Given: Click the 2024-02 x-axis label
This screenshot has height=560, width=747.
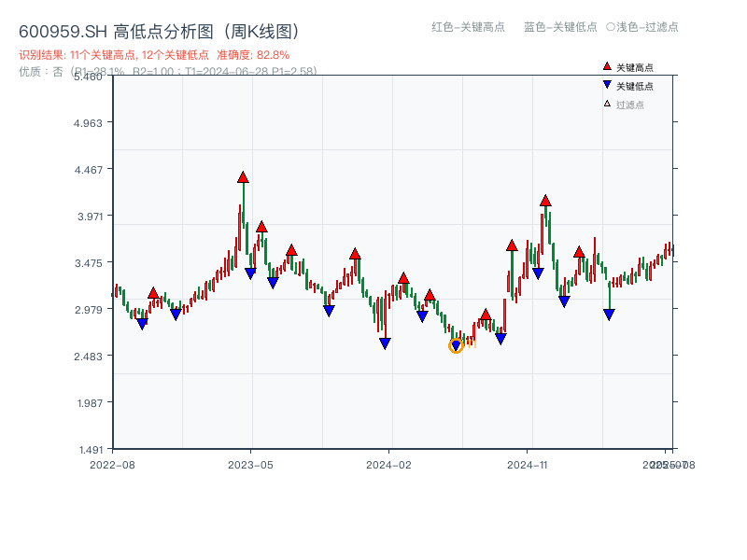Looking at the screenshot, I should point(388,465).
